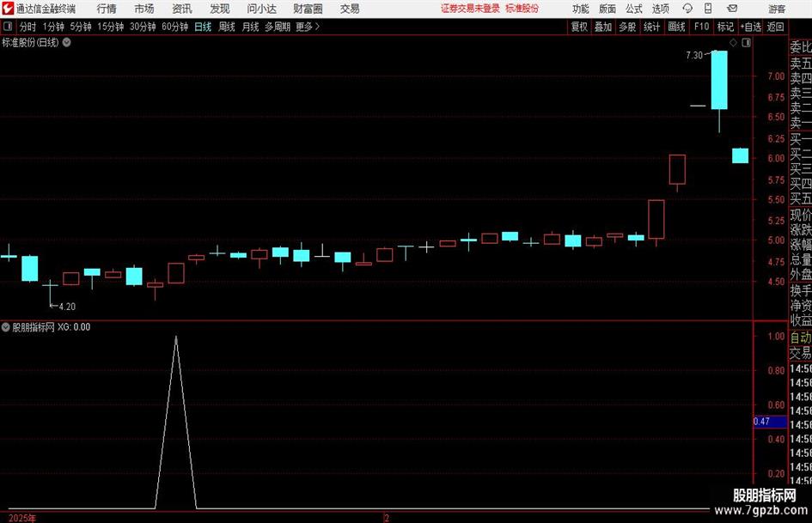The image size is (812, 523).
Task: Select the 周线 period tab
Action: coord(226,27)
